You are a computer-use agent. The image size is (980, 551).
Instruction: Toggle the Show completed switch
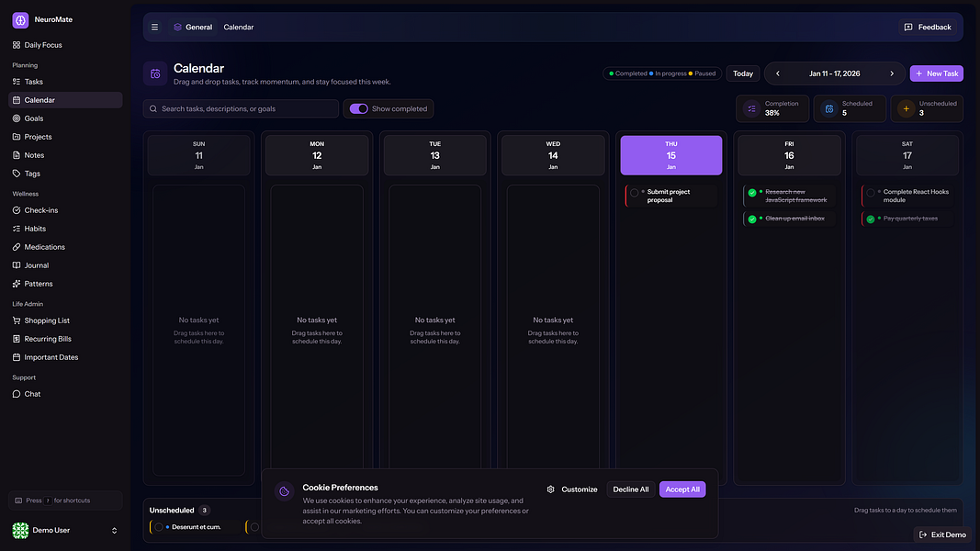coord(359,108)
